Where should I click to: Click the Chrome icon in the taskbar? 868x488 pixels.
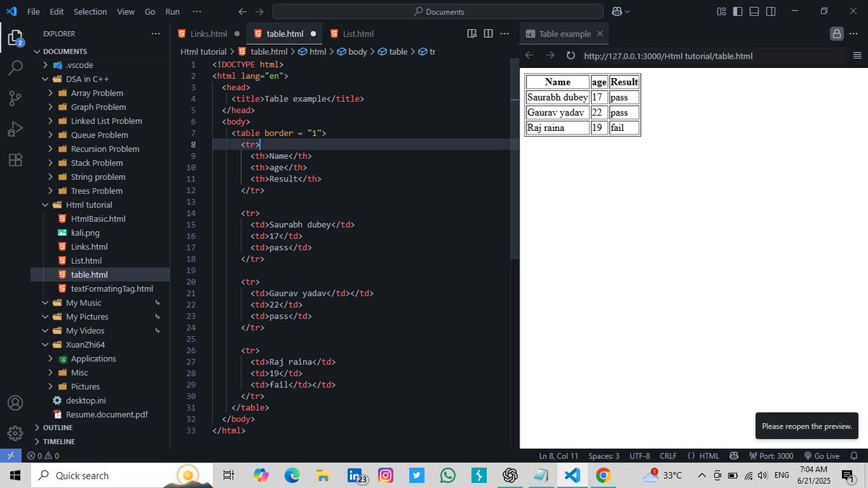pos(603,475)
